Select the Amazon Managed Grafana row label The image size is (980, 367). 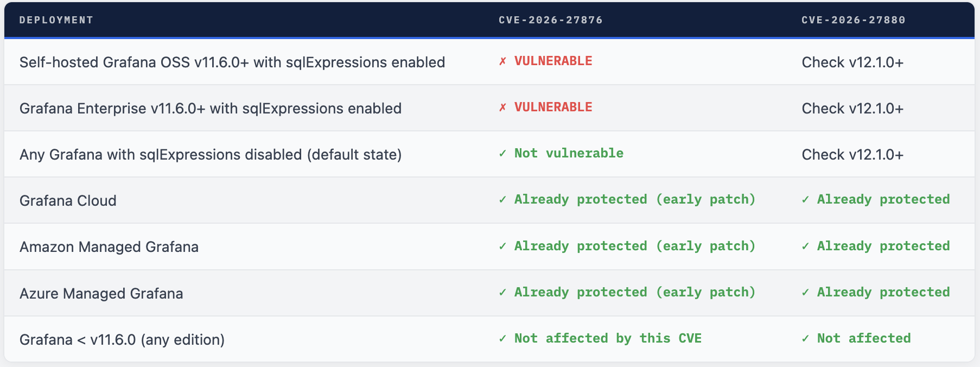click(x=109, y=247)
